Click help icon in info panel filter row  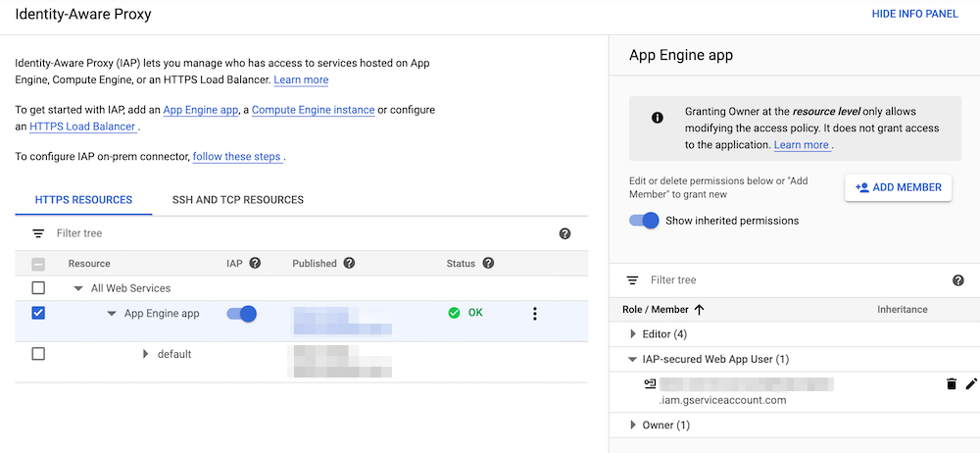coord(958,280)
